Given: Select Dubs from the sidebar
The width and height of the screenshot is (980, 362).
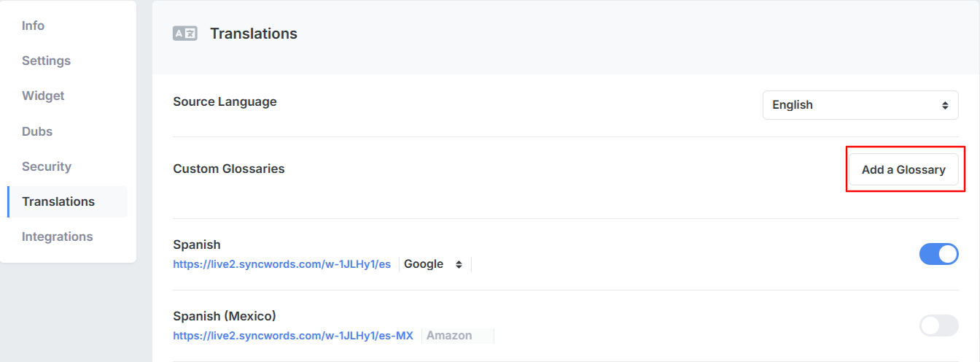Looking at the screenshot, I should [37, 131].
